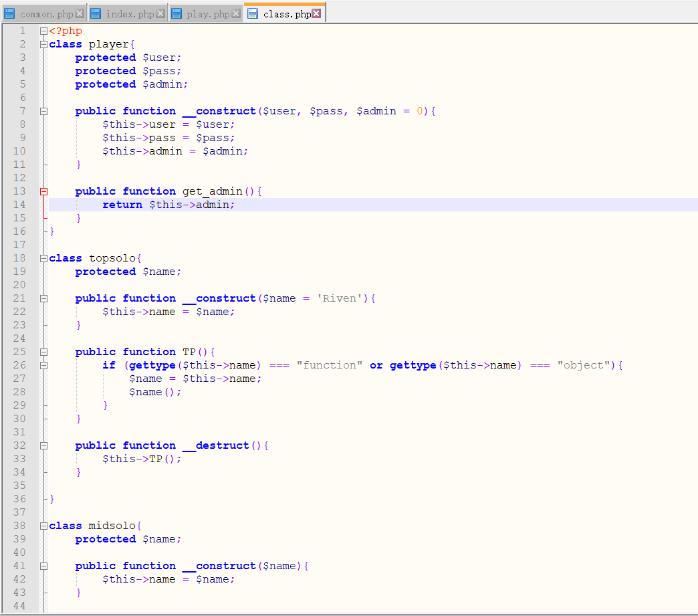Viewport: 698px width, 616px height.
Task: Collapse the class player fold marker
Action: coord(43,44)
